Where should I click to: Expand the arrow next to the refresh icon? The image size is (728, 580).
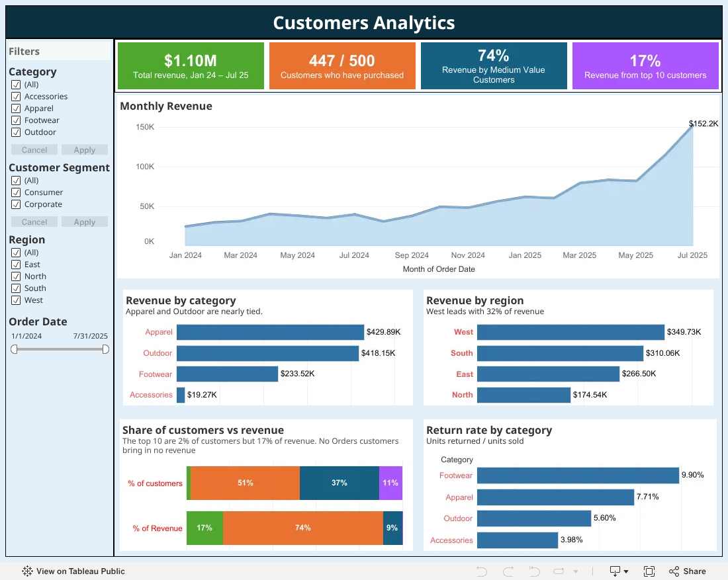point(576,571)
